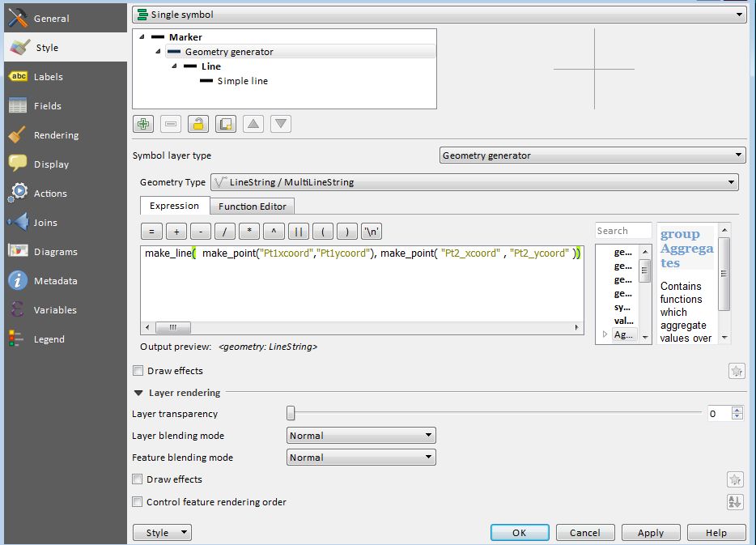The width and height of the screenshot is (756, 545).
Task: Click the expression horizontal scrollbar thumb
Action: [x=173, y=327]
